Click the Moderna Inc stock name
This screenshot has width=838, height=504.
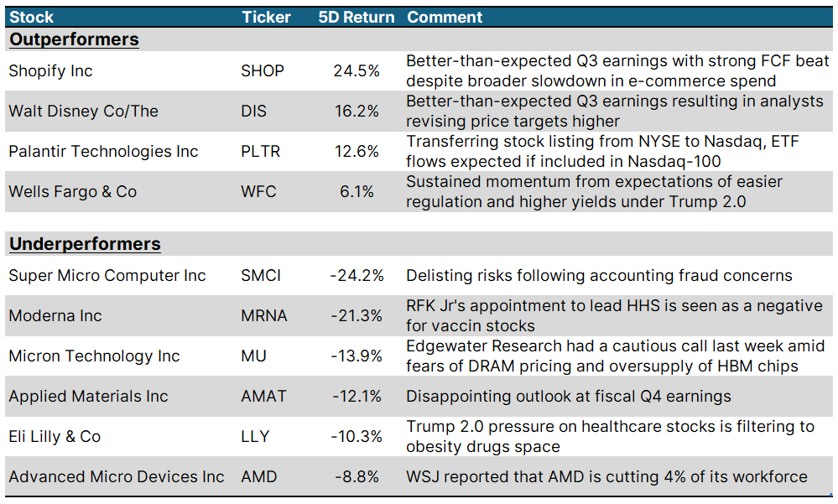coord(55,316)
